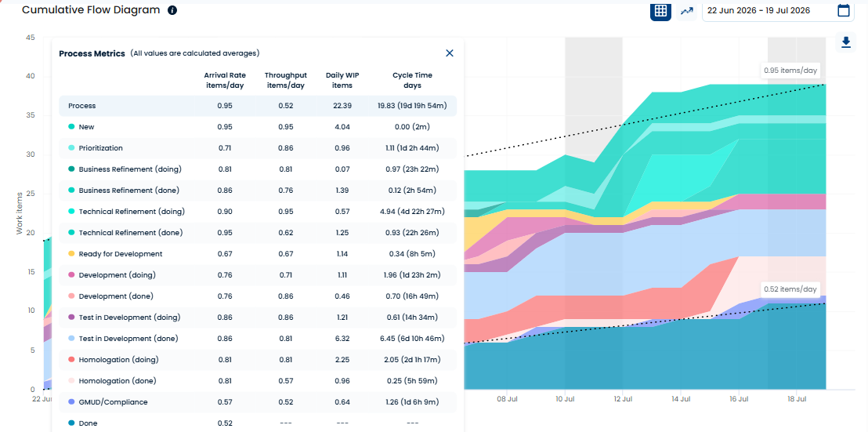Click cycle time 1.26 (1d 6h 9m)
868x432 pixels.
[412, 402]
